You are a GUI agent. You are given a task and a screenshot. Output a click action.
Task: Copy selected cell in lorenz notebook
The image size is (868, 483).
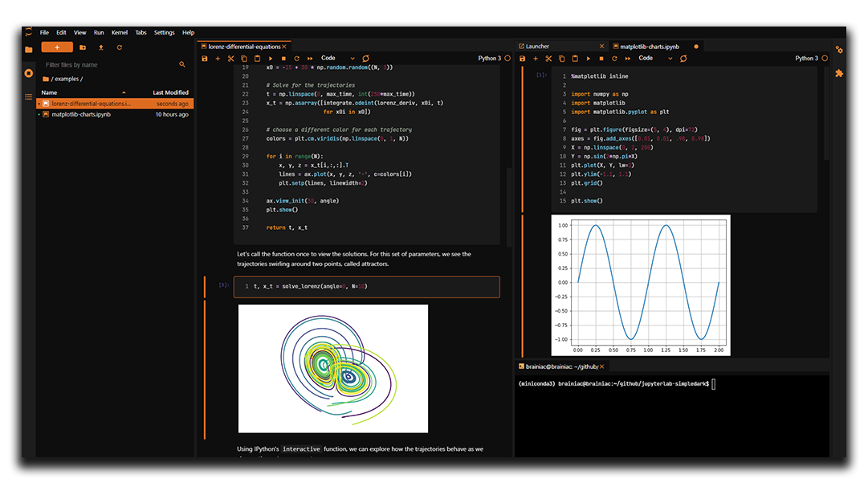[244, 58]
